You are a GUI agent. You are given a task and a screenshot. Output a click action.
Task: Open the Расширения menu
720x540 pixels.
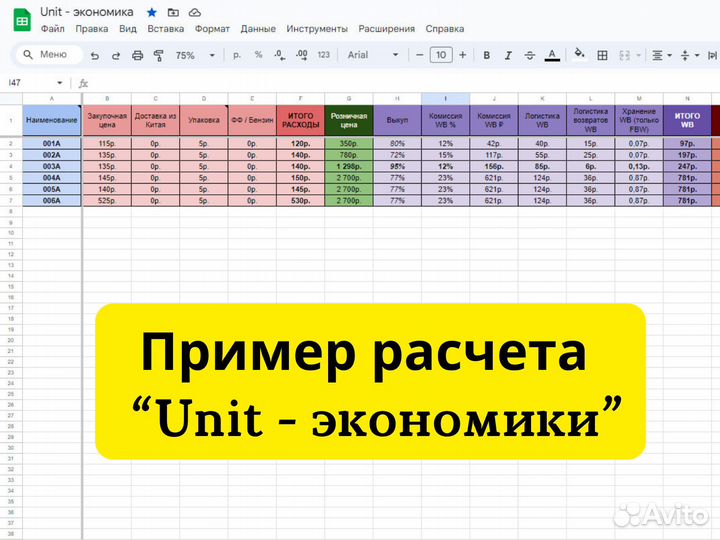387,28
